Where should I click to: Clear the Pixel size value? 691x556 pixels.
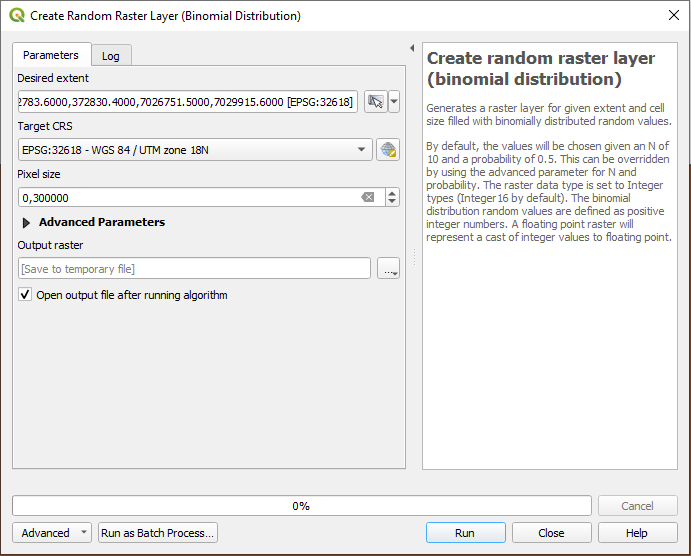click(x=368, y=197)
